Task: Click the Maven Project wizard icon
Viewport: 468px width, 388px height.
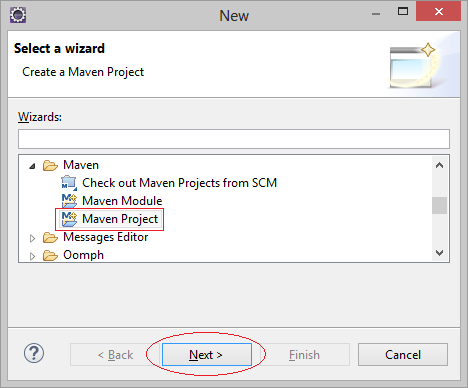Action: [69, 219]
